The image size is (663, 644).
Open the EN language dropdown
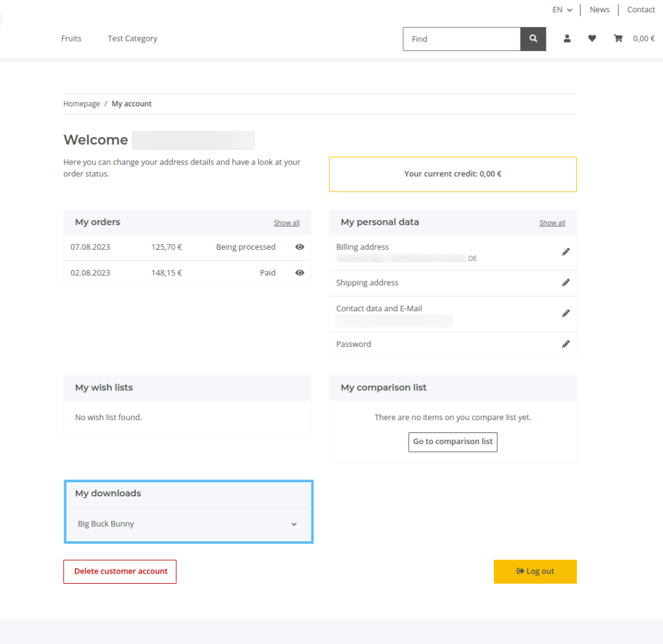click(561, 9)
